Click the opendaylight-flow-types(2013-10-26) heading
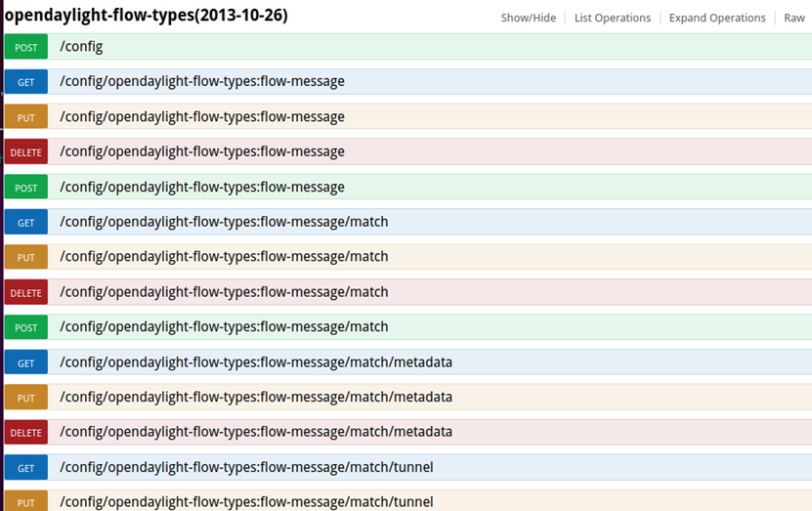 147,17
